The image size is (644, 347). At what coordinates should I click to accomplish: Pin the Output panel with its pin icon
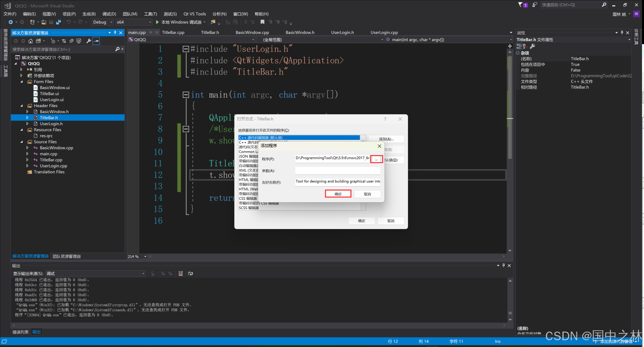tap(504, 265)
